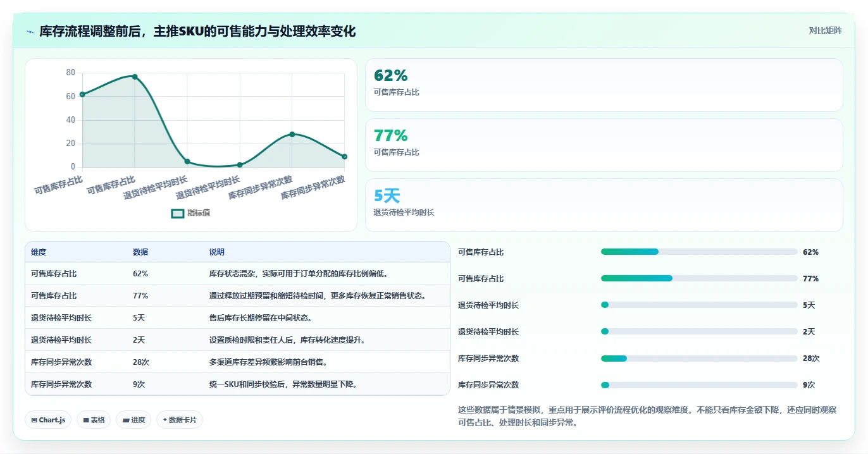Click the highest data point on the line chart

coord(135,77)
